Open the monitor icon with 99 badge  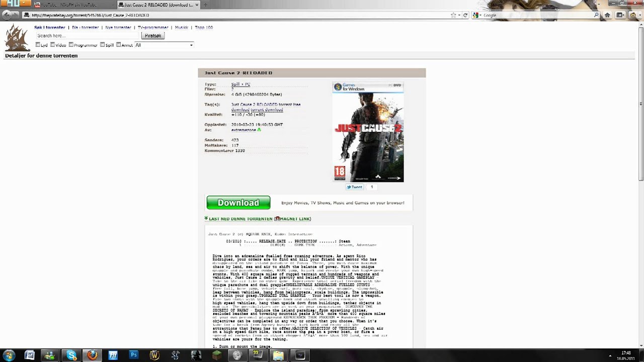point(258,355)
